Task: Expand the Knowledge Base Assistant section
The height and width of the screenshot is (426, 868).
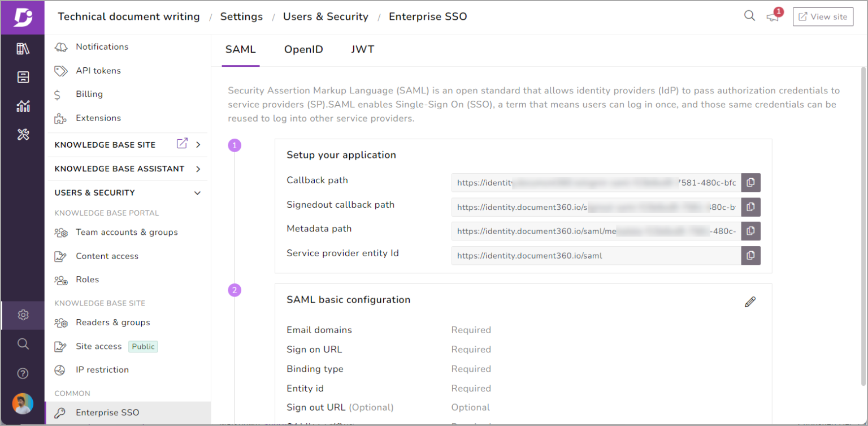Action: point(198,169)
